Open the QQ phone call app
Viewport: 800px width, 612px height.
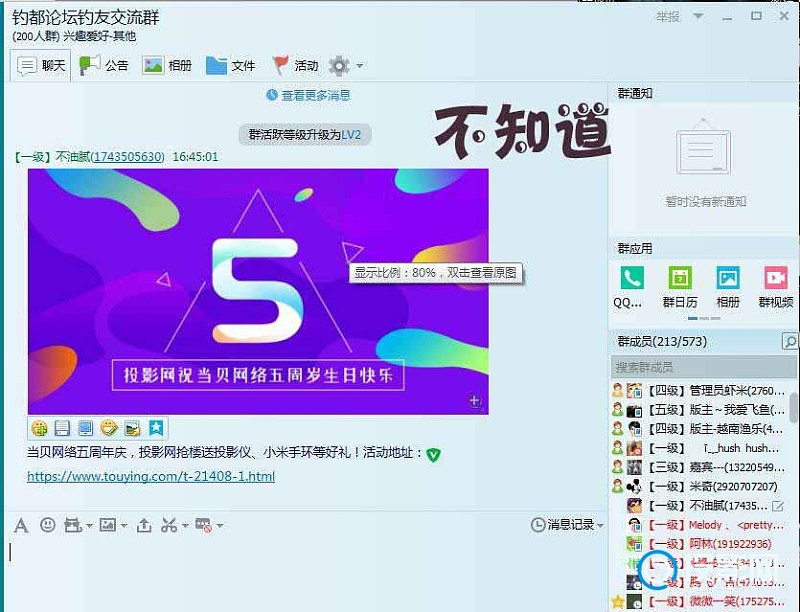[x=631, y=285]
